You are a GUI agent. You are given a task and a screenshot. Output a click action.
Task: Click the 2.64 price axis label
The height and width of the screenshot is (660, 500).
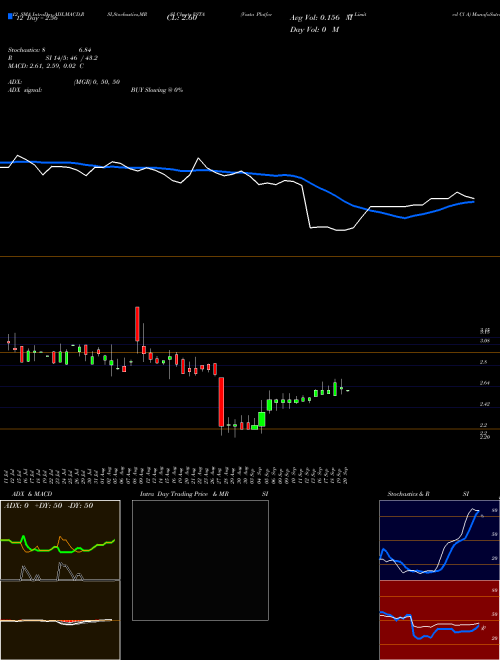(x=485, y=383)
